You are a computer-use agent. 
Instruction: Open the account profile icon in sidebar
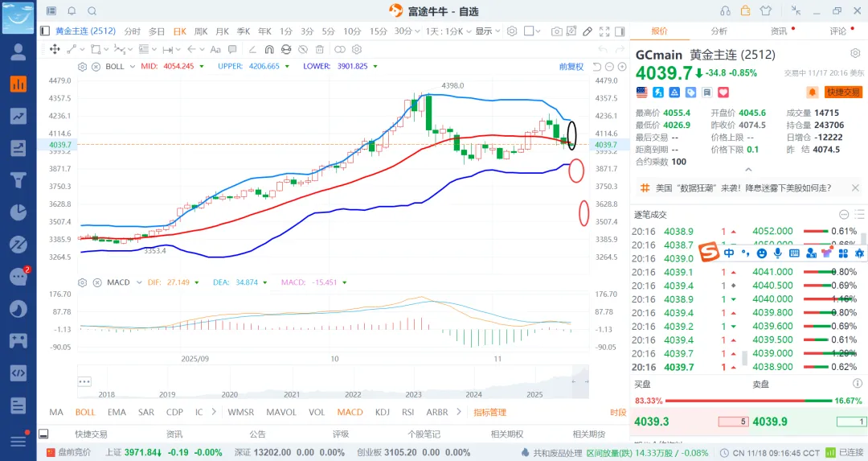coord(18,51)
